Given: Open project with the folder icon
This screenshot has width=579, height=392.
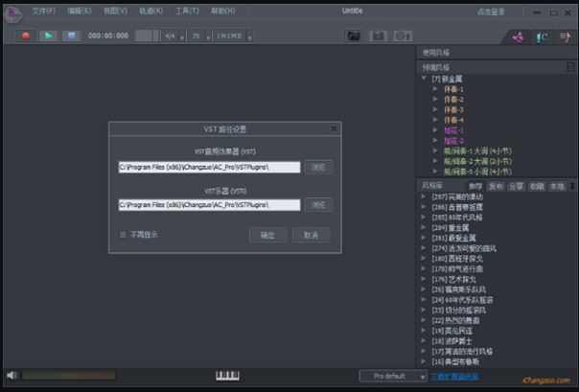Looking at the screenshot, I should click(x=354, y=35).
